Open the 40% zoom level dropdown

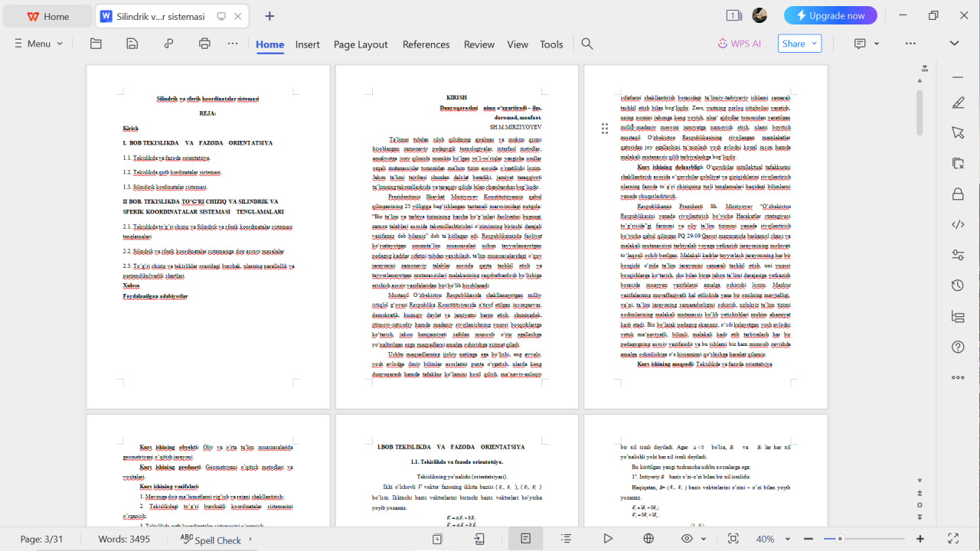(x=770, y=539)
